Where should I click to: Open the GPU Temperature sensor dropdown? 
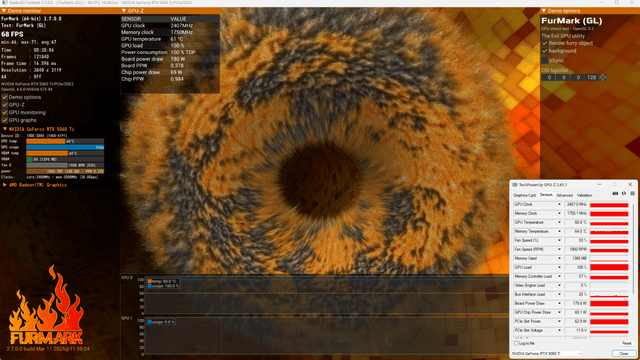pos(559,222)
